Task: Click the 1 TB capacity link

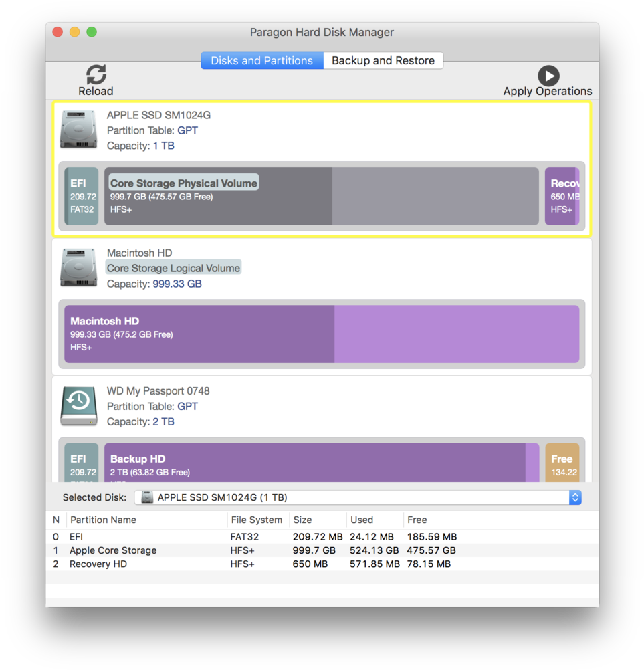Action: coord(164,146)
